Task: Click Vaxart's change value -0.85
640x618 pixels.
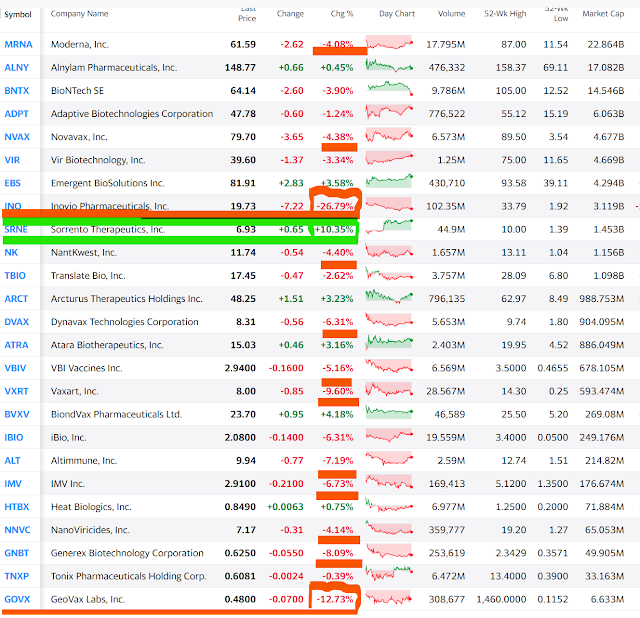Action: (x=292, y=391)
